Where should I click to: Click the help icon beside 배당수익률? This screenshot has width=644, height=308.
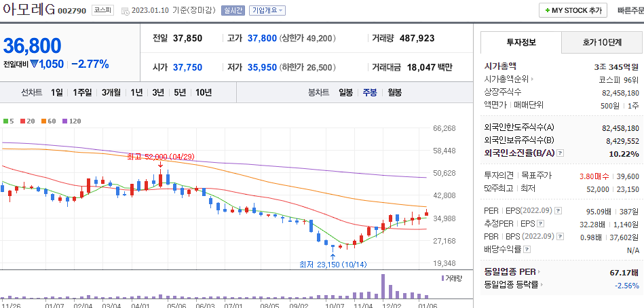click(x=527, y=249)
